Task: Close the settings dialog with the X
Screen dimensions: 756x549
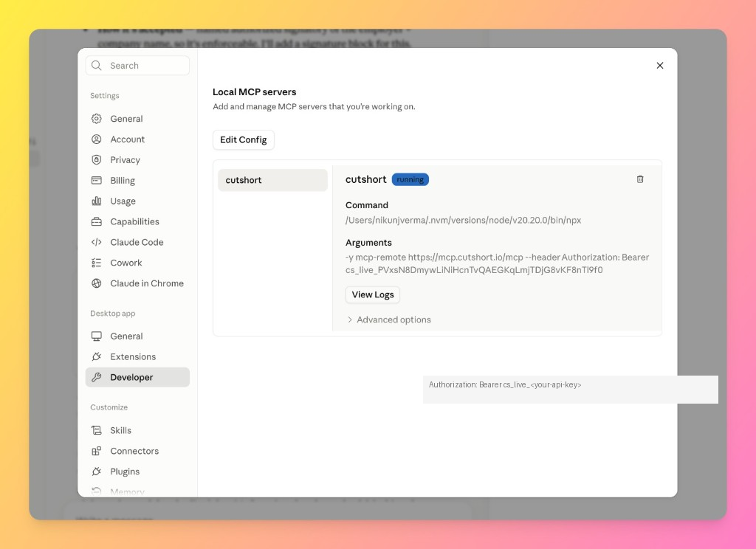Action: 660,66
